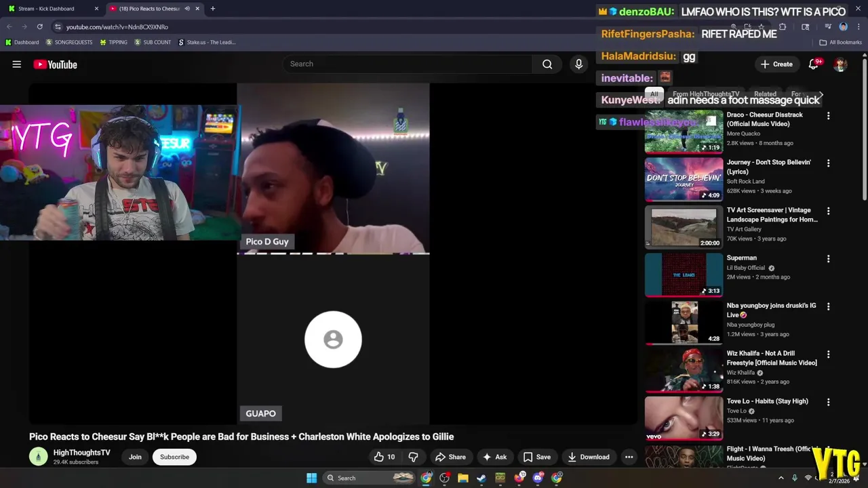Screen dimensions: 868x488
Task: Open options for Journey Don't Stop Believin'
Action: [828, 163]
